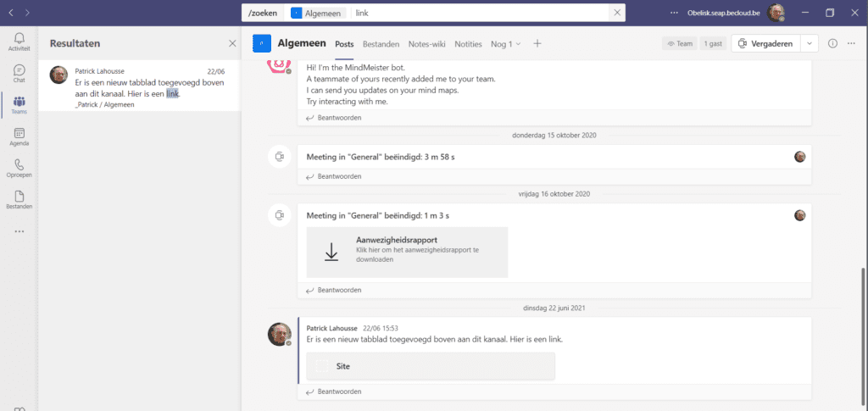This screenshot has width=868, height=411.
Task: Expand Vergaderen options dropdown arrow
Action: coord(810,44)
